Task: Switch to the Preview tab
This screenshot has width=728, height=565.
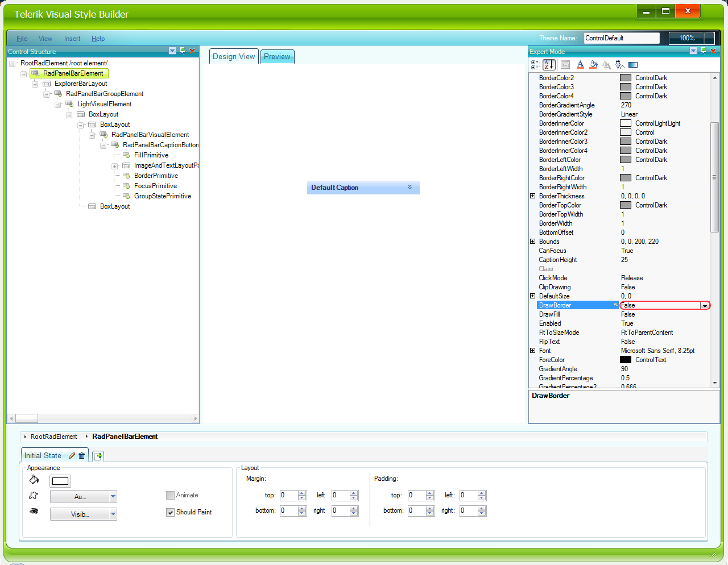Action: 277,56
